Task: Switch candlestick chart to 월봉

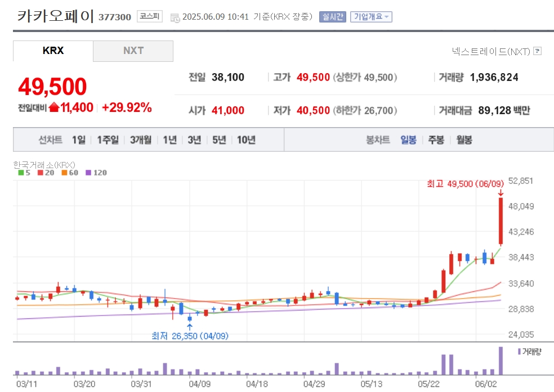Action: coord(464,139)
